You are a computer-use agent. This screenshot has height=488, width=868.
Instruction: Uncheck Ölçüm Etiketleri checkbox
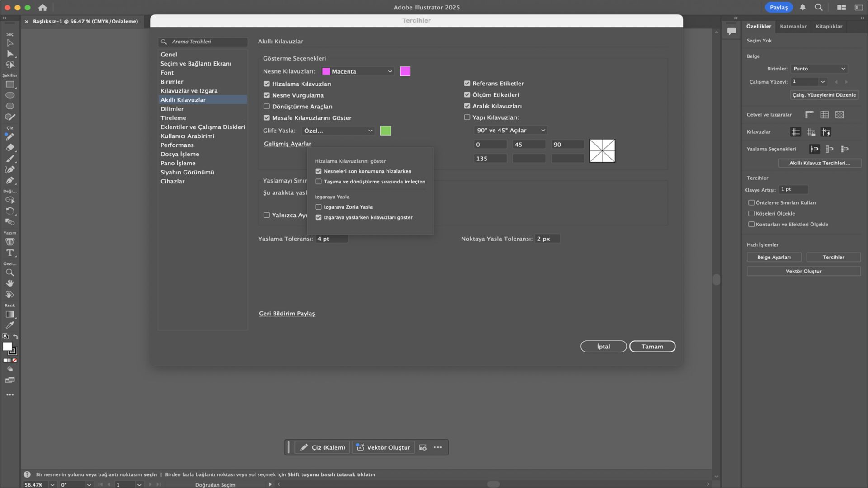pyautogui.click(x=467, y=95)
